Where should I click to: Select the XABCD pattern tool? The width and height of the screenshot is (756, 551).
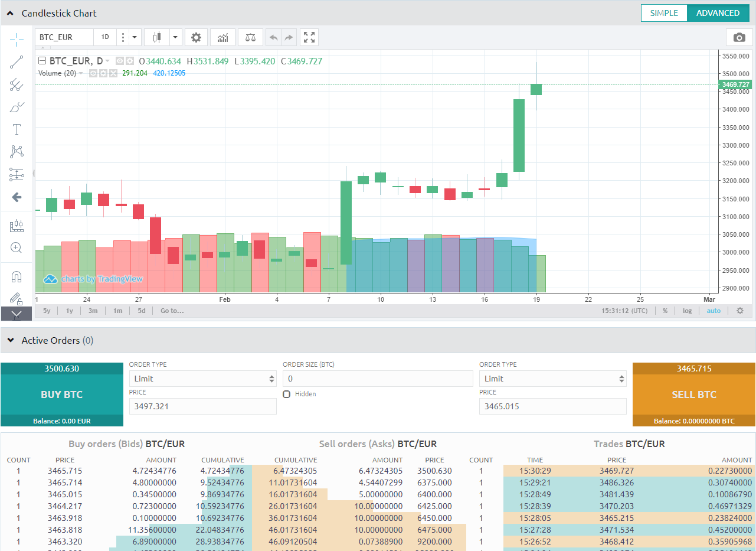(x=17, y=152)
